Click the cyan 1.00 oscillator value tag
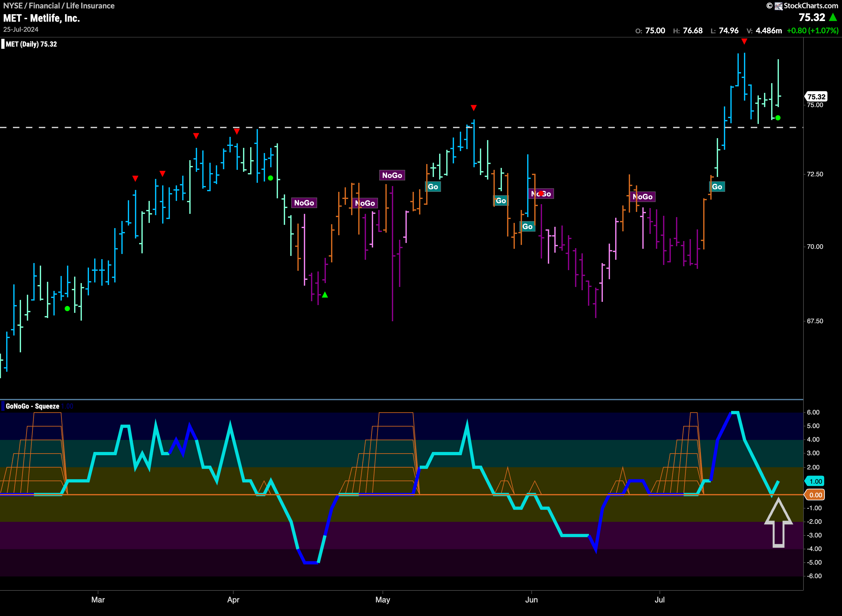Viewport: 842px width, 616px height. pyautogui.click(x=815, y=481)
